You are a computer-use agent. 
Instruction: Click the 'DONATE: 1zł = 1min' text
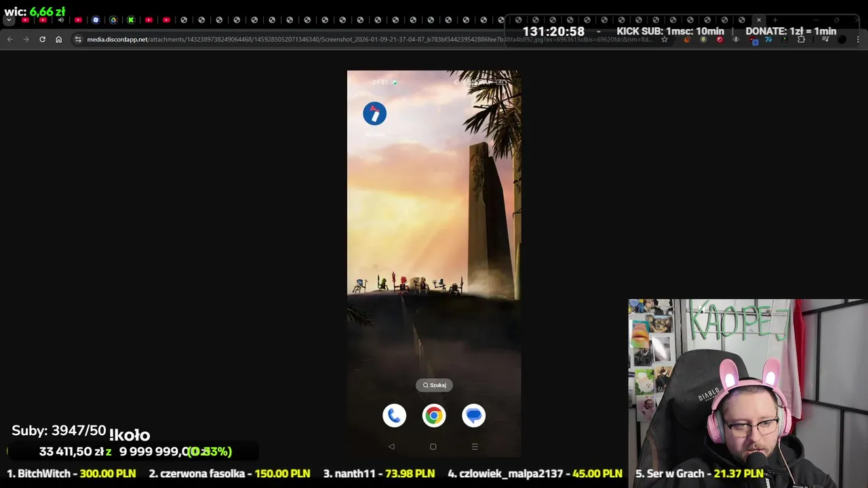coord(791,31)
